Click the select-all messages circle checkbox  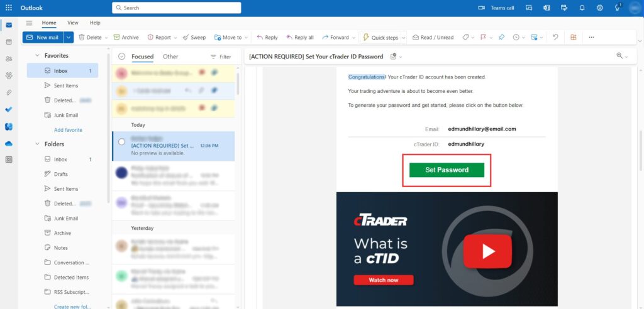(x=122, y=57)
